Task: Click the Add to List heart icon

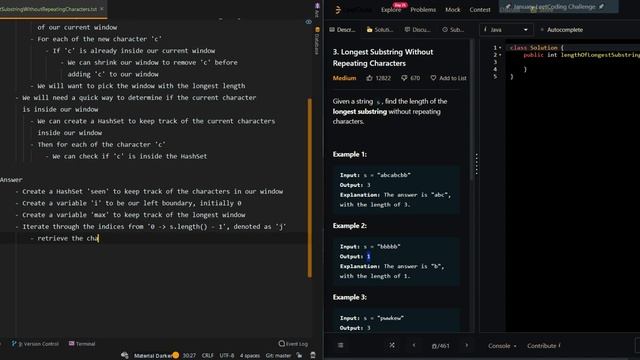Action: (433, 78)
